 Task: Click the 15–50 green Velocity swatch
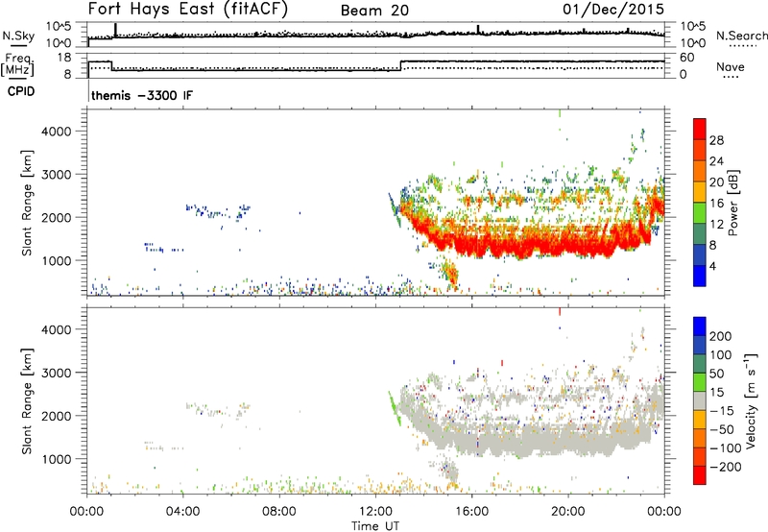click(x=700, y=382)
